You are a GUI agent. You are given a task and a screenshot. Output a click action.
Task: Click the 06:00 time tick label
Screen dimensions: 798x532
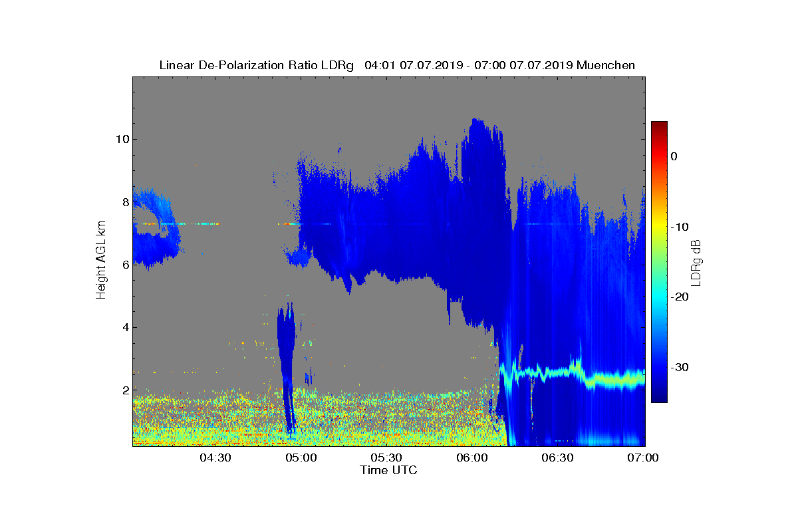pyautogui.click(x=472, y=458)
